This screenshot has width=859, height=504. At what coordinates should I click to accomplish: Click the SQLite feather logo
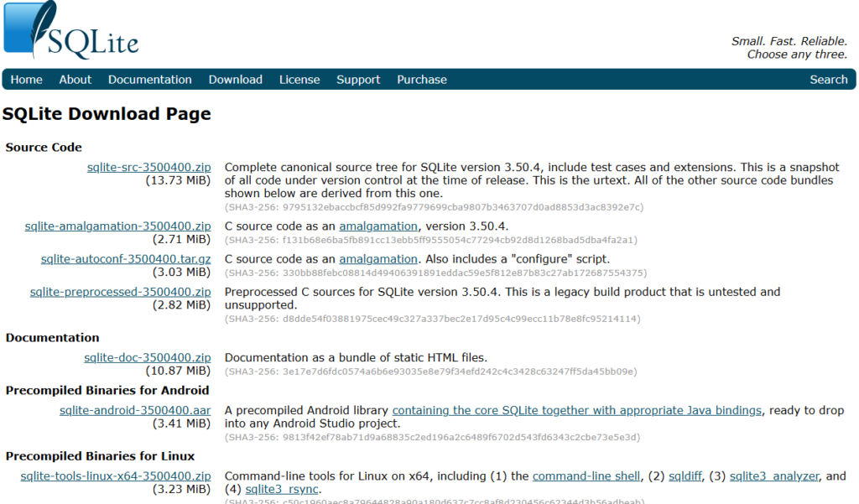71,30
